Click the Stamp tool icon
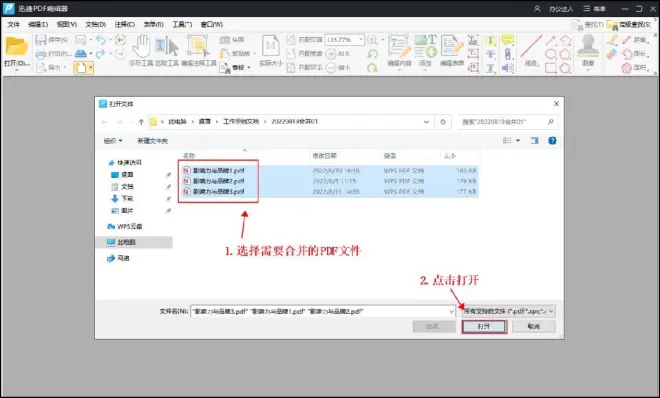Viewport: 660px width, 398px height. [x=588, y=46]
